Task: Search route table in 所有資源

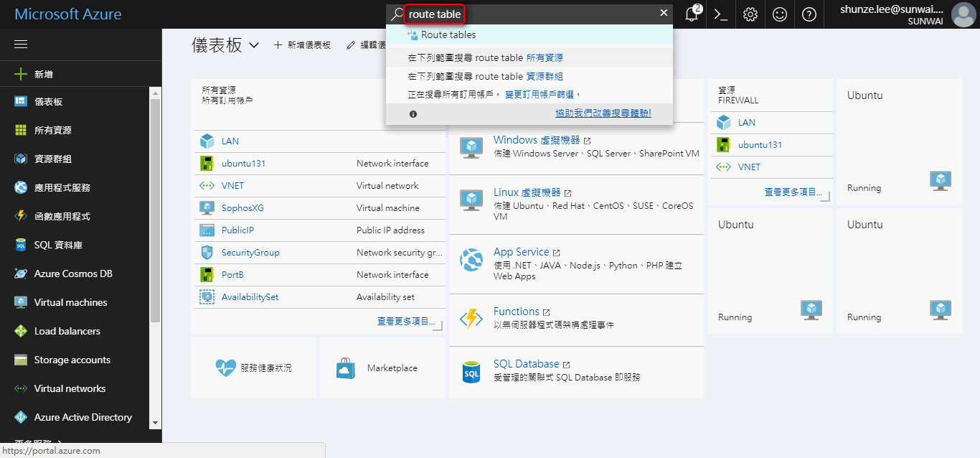Action: tap(529, 57)
